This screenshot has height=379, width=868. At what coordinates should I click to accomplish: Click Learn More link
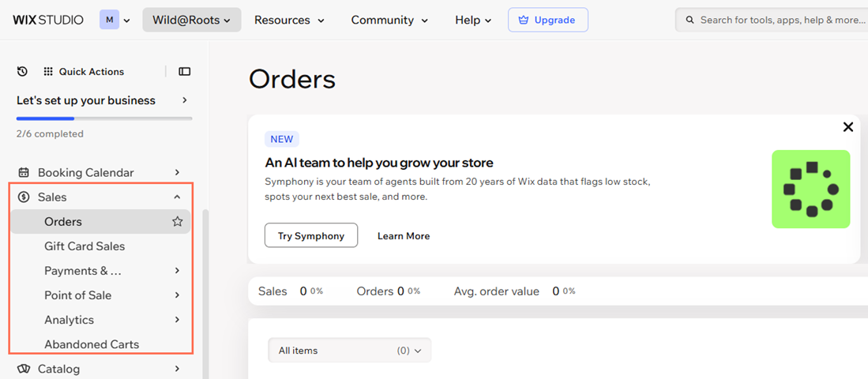tap(404, 236)
